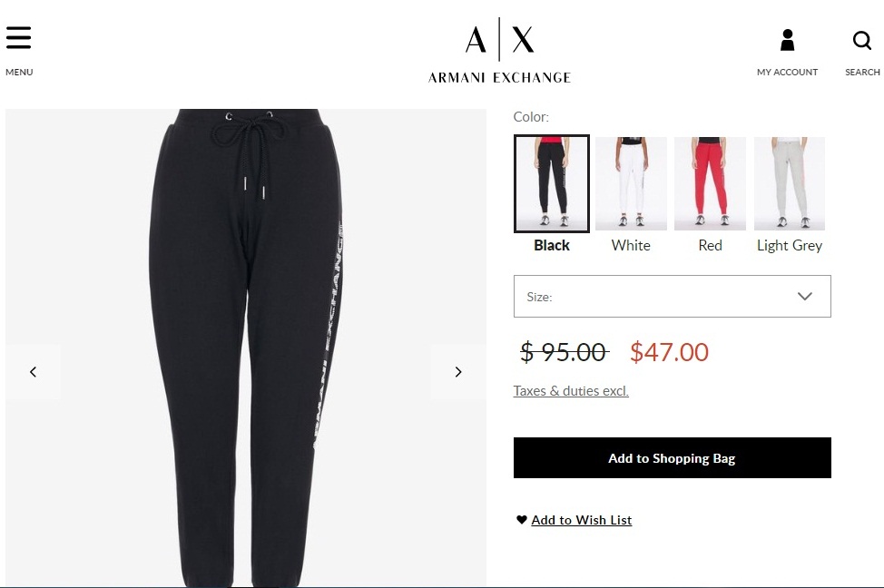This screenshot has height=588, width=884.
Task: Open the Add to Wish List link
Action: click(581, 520)
